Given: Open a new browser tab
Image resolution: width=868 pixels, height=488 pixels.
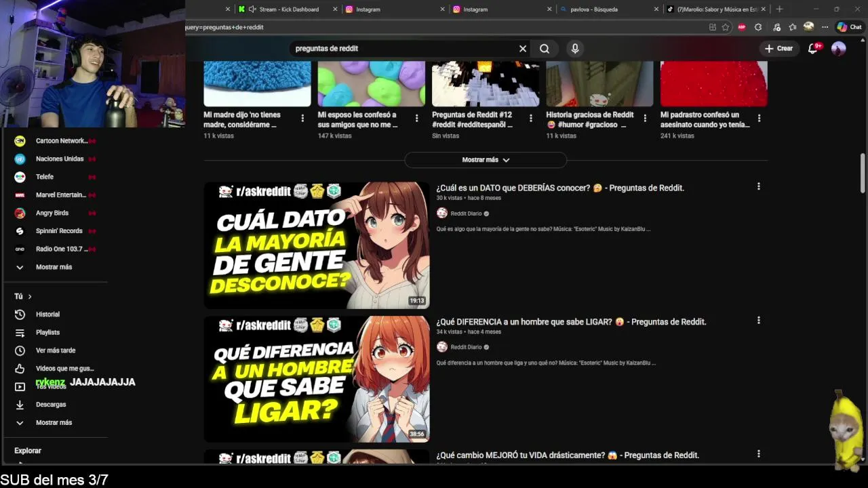Looking at the screenshot, I should (779, 9).
